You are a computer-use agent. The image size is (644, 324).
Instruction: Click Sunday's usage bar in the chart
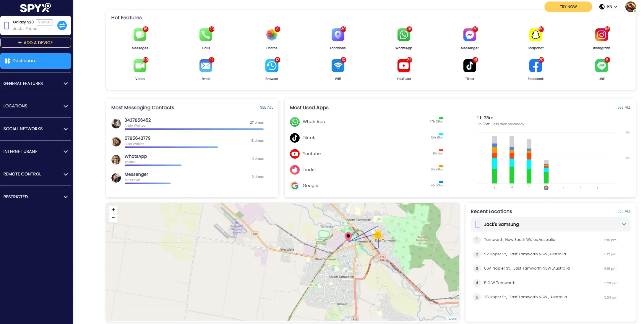pyautogui.click(x=494, y=159)
